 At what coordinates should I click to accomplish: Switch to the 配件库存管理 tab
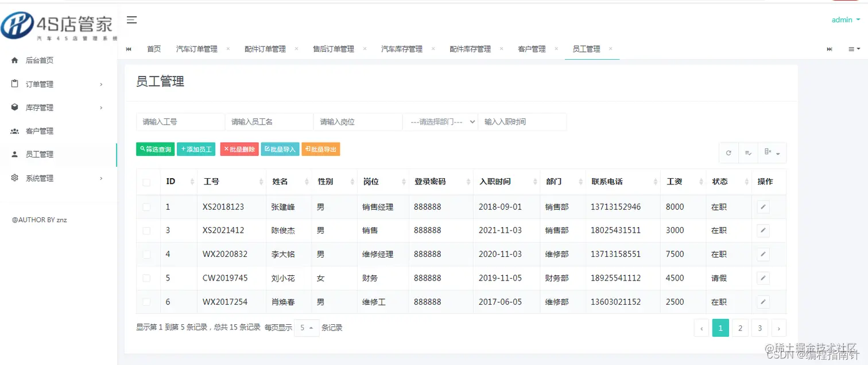470,49
